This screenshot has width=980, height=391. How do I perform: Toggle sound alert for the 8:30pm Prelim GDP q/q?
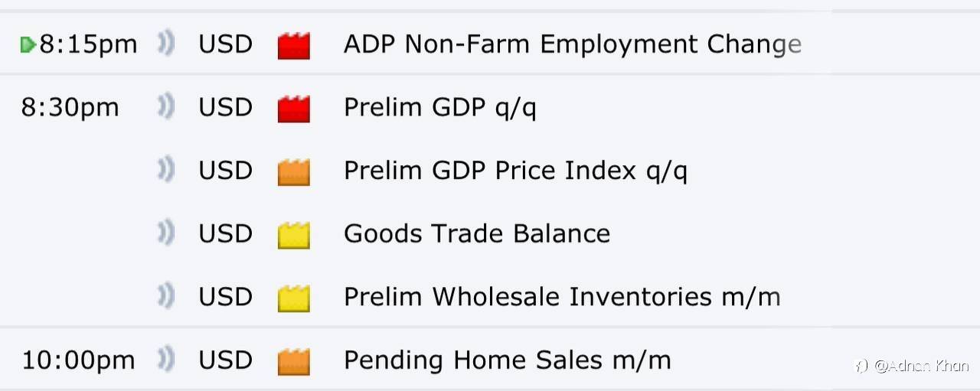click(165, 107)
